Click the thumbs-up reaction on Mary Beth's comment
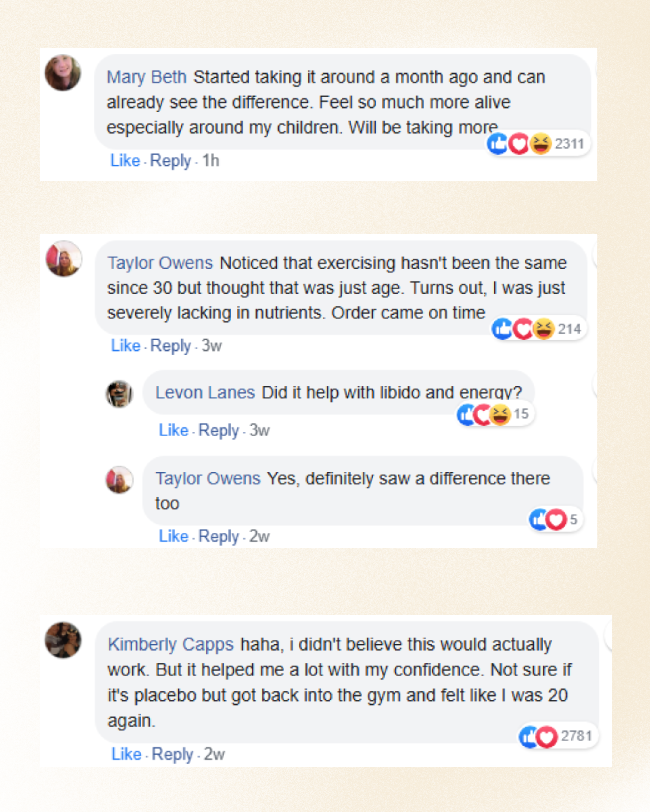The height and width of the screenshot is (812, 650). 497,143
